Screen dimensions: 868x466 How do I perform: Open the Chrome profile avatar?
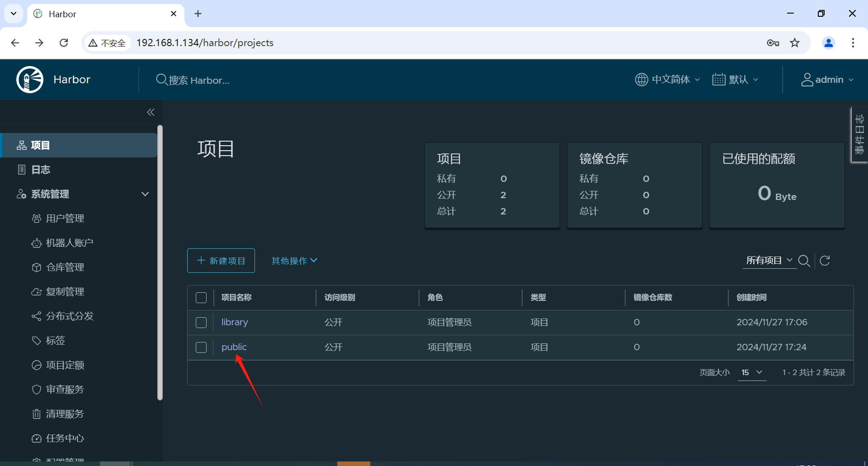click(x=829, y=43)
